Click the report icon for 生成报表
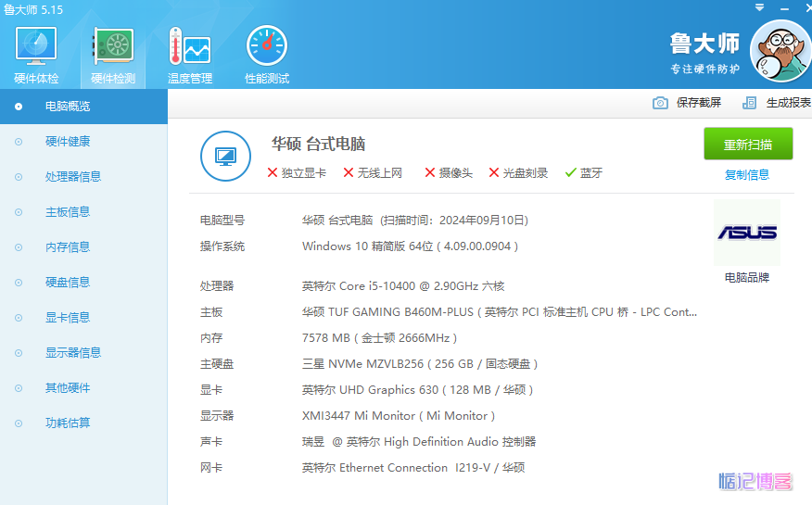This screenshot has width=812, height=505. click(749, 103)
